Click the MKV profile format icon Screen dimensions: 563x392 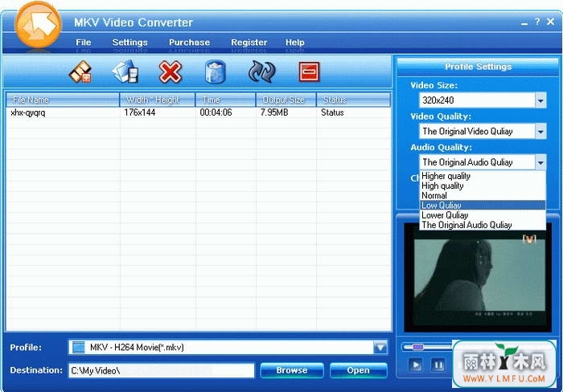[79, 347]
